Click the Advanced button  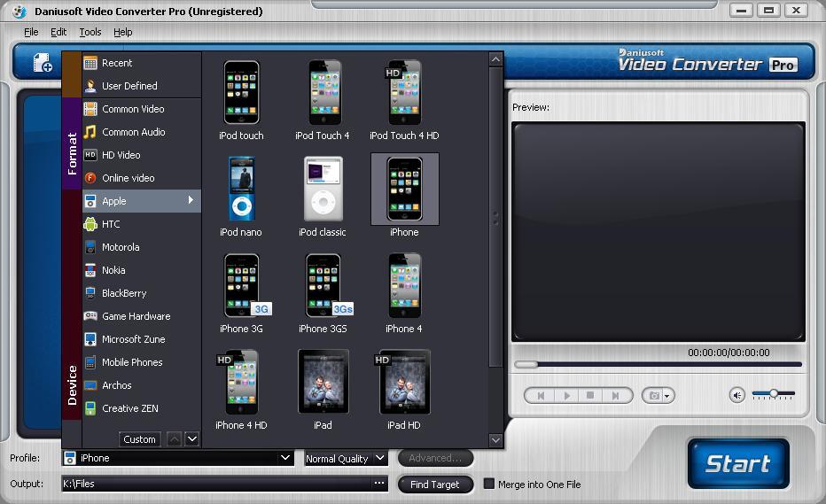point(435,458)
